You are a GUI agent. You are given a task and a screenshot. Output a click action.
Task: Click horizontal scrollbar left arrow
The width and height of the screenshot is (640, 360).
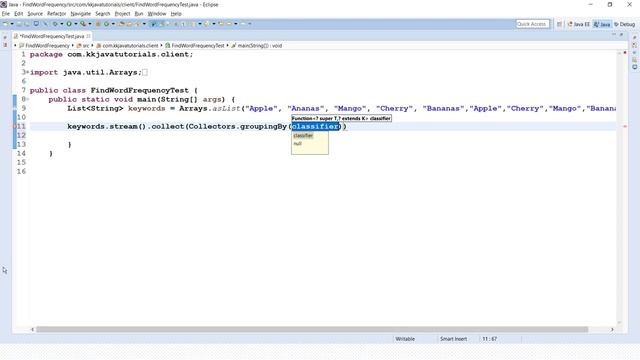[33, 329]
